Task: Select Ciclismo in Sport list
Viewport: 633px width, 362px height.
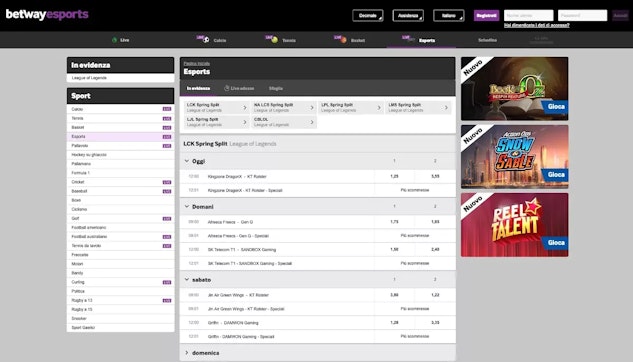Action: pyautogui.click(x=120, y=209)
